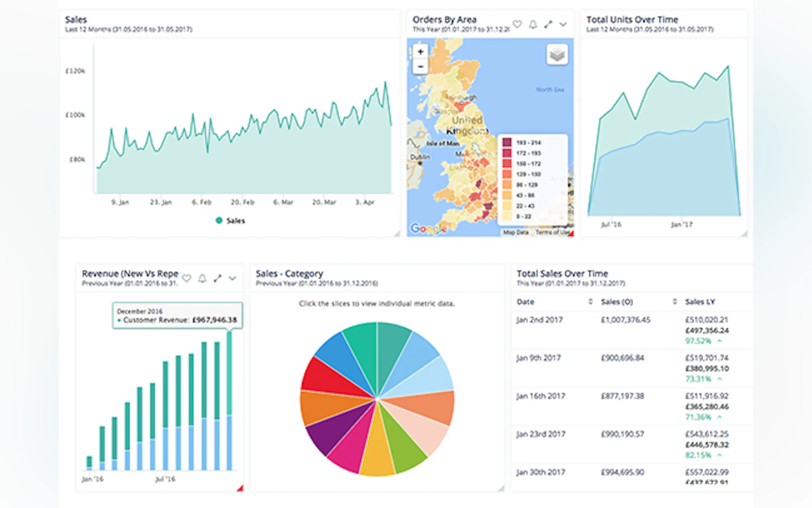Sort the table by Sales (O) column
The height and width of the screenshot is (508, 812).
point(675,301)
